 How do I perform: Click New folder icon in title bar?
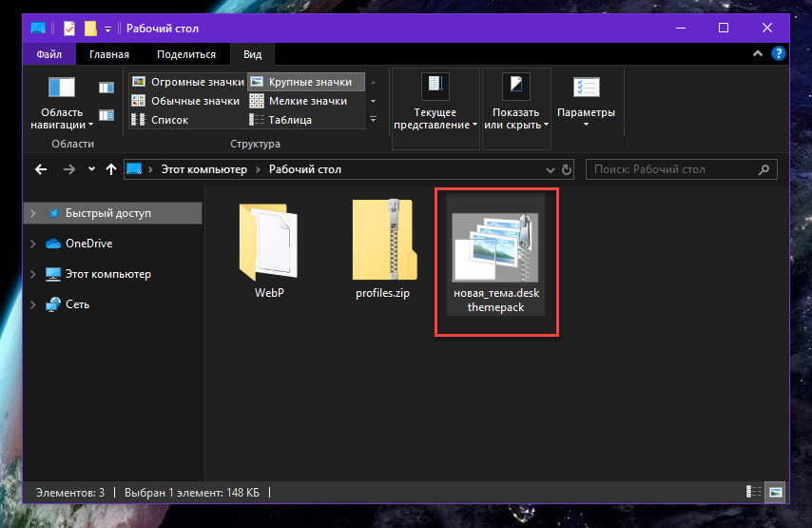coord(90,28)
